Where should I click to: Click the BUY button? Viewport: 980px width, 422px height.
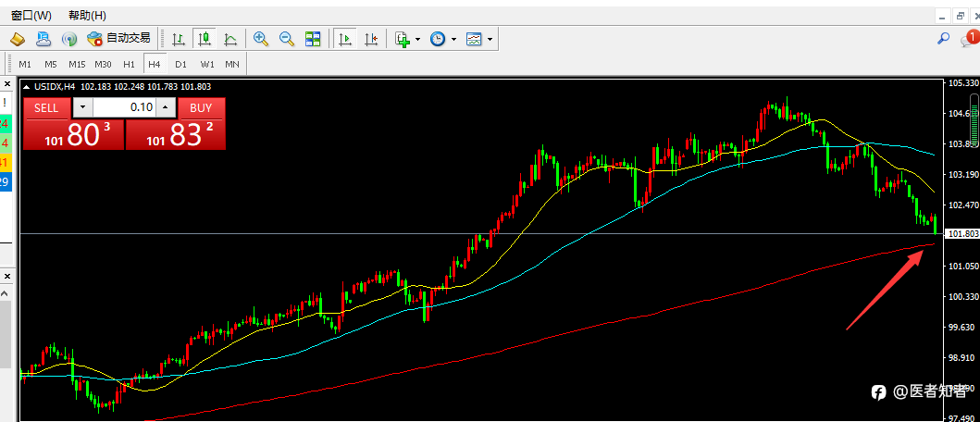[201, 107]
